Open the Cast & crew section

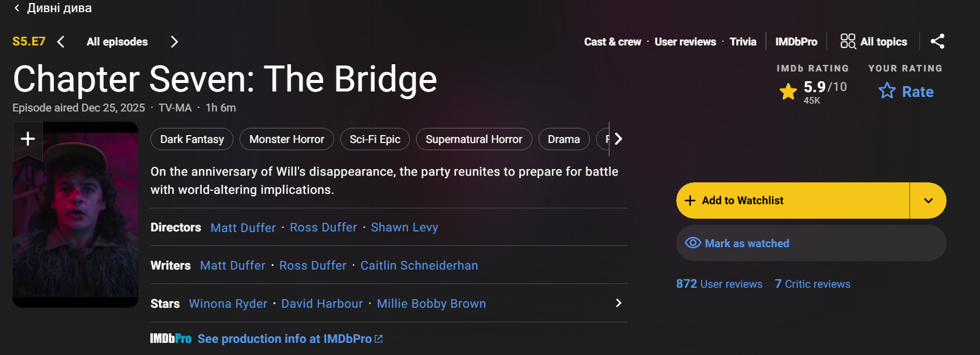612,42
